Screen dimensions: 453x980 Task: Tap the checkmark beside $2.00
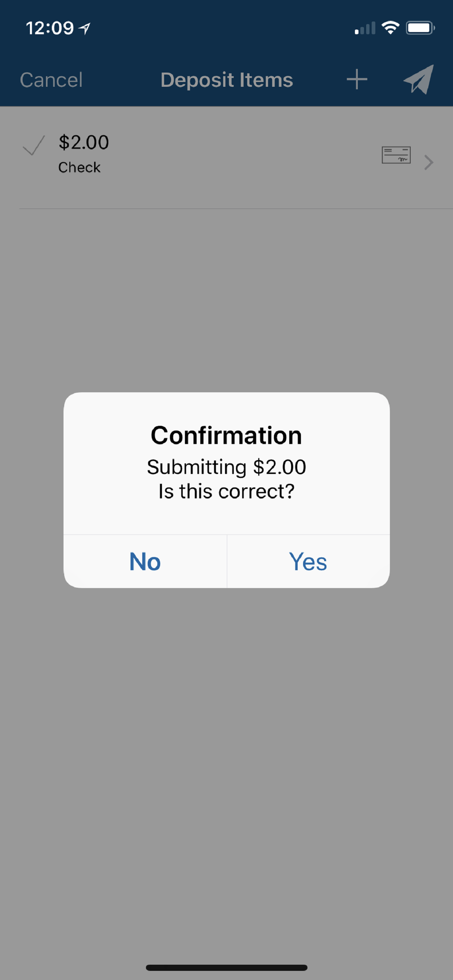coord(34,145)
